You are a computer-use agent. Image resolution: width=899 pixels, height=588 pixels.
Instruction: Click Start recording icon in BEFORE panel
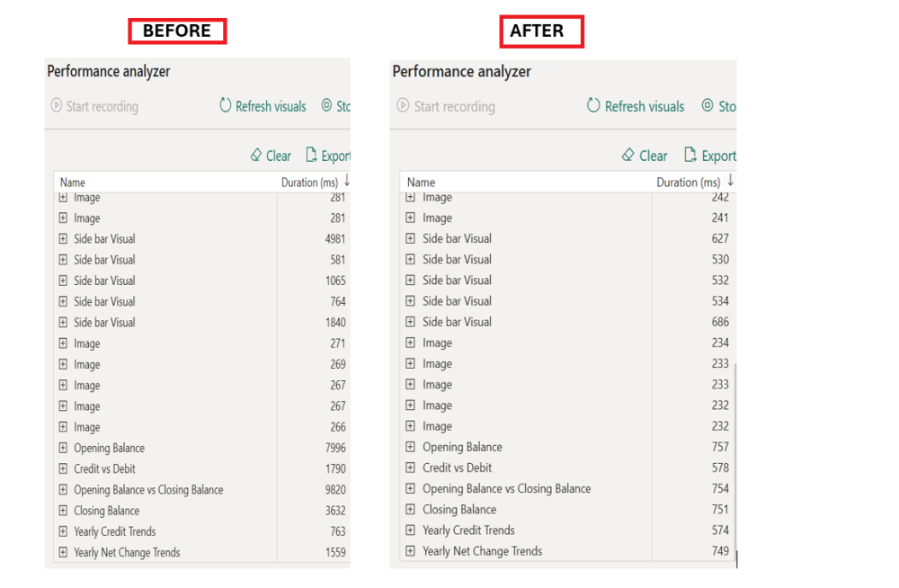(57, 106)
